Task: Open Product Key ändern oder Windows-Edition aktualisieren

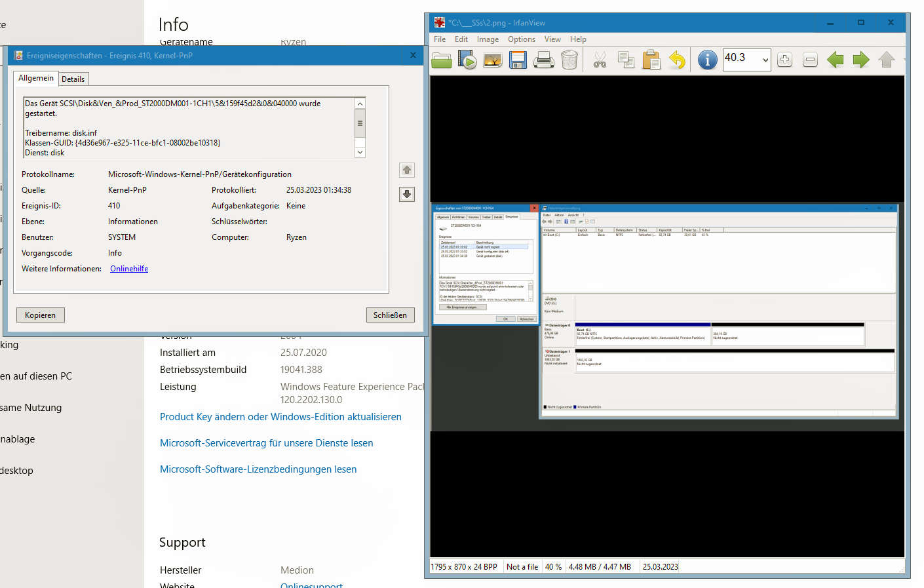Action: pyautogui.click(x=280, y=417)
